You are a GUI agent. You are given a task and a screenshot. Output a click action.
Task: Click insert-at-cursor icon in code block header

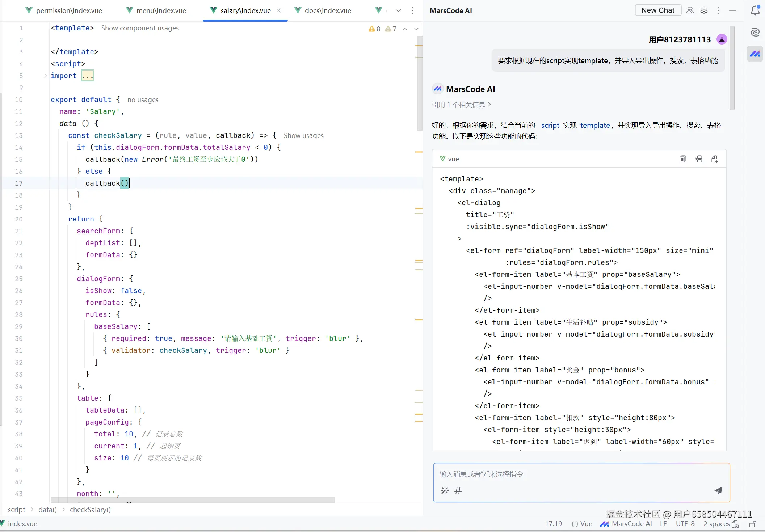(x=699, y=159)
